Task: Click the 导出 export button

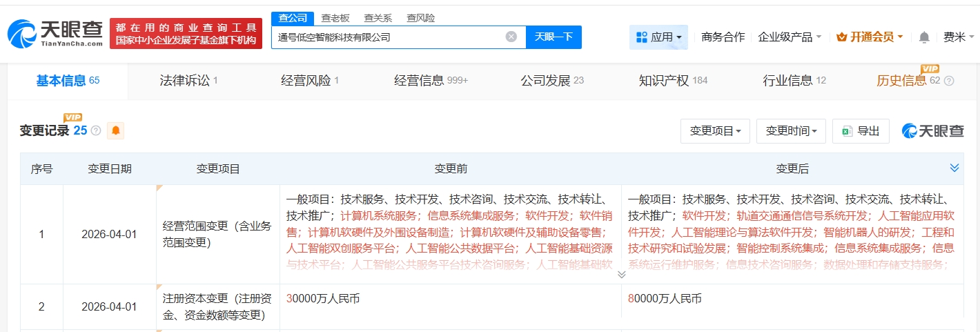Action: click(861, 130)
